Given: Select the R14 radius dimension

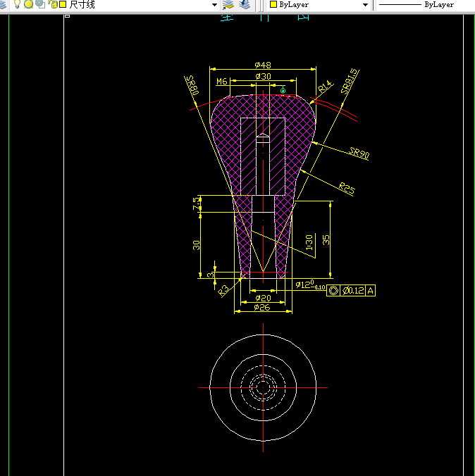Looking at the screenshot, I should pos(325,87).
